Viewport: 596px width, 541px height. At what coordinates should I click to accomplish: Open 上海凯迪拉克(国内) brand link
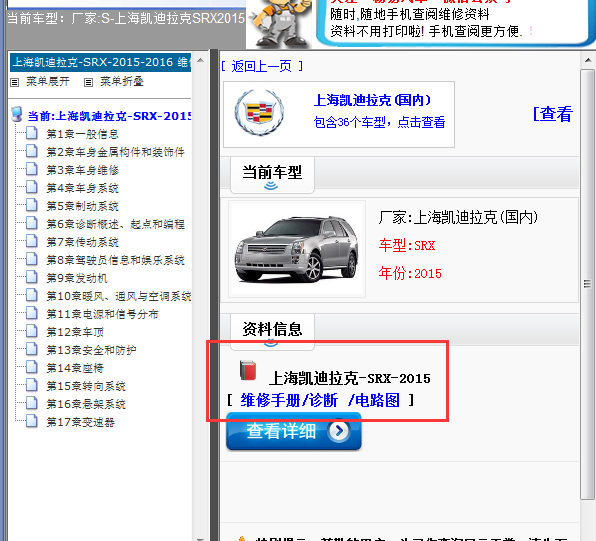coord(372,100)
